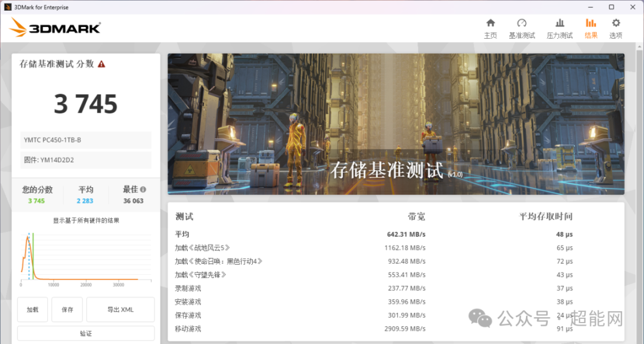Click the blue 平均 score 2 283

pyautogui.click(x=85, y=201)
